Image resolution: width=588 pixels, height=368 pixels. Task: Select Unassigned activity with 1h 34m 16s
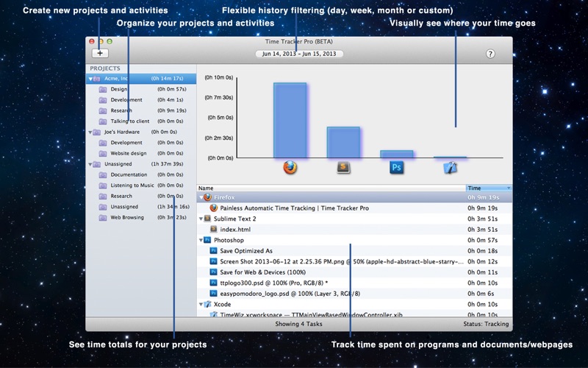[x=141, y=207]
